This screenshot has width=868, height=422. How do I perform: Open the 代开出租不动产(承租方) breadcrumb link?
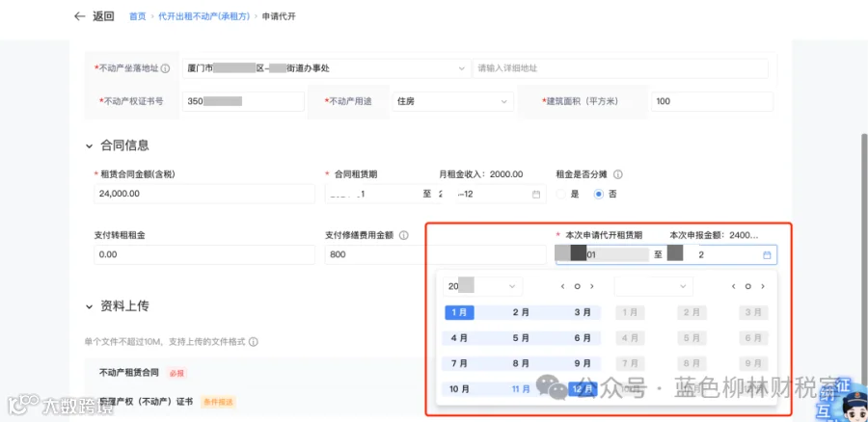pyautogui.click(x=203, y=16)
